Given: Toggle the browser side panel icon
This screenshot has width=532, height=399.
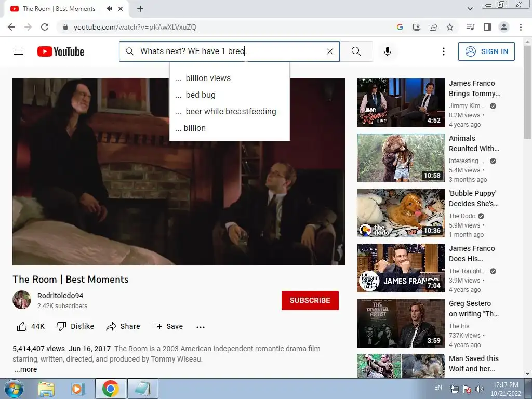Looking at the screenshot, I should point(487,27).
